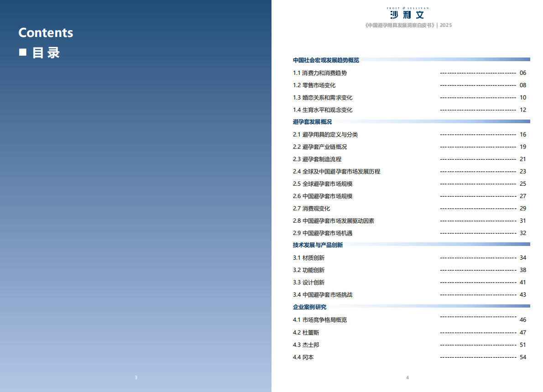Click the 沙利文 brand mark
The image size is (543, 392).
pos(407,15)
